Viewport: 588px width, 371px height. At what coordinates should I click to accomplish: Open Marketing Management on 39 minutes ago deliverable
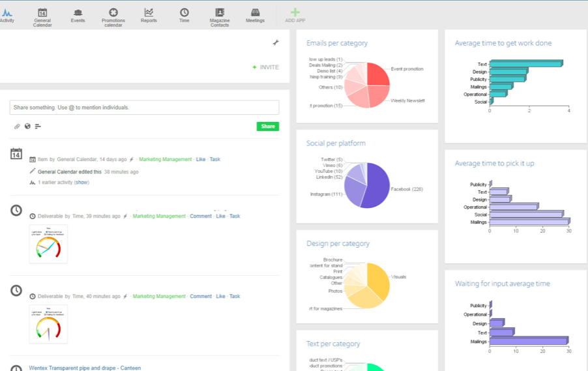(159, 216)
